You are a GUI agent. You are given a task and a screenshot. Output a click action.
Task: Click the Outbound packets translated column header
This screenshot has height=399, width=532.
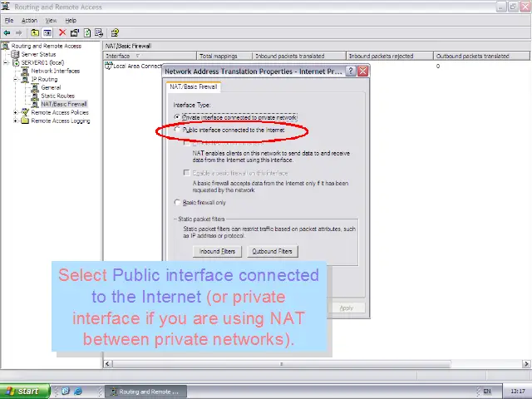click(481, 56)
